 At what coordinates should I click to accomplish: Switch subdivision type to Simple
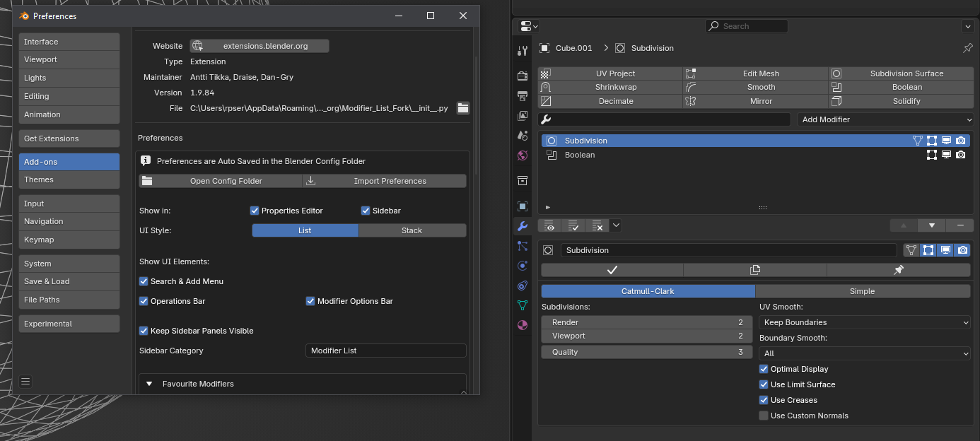point(863,291)
